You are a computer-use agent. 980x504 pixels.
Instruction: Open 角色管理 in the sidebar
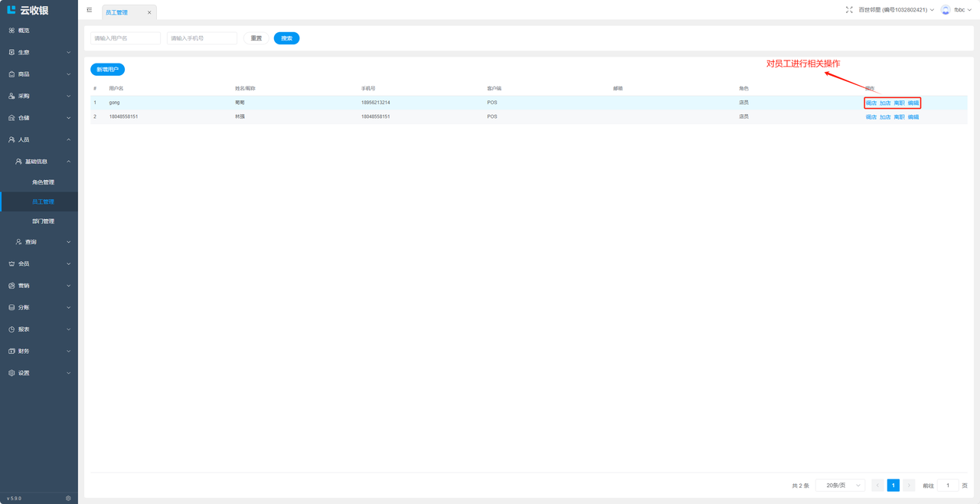click(43, 182)
